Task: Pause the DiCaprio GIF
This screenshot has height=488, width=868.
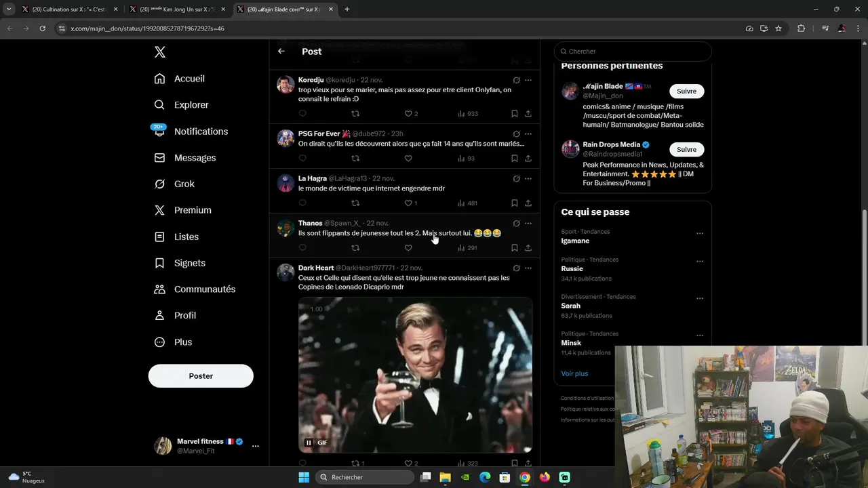Action: coord(309,443)
